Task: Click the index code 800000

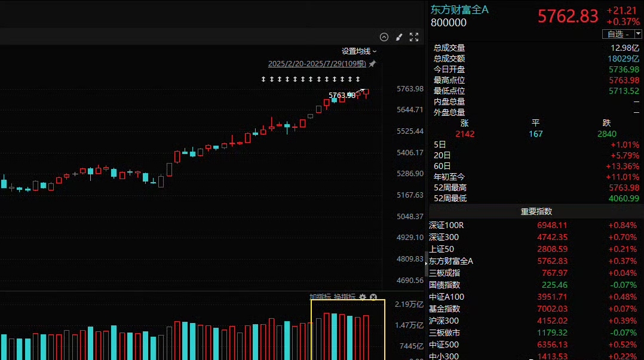Action: [449, 23]
